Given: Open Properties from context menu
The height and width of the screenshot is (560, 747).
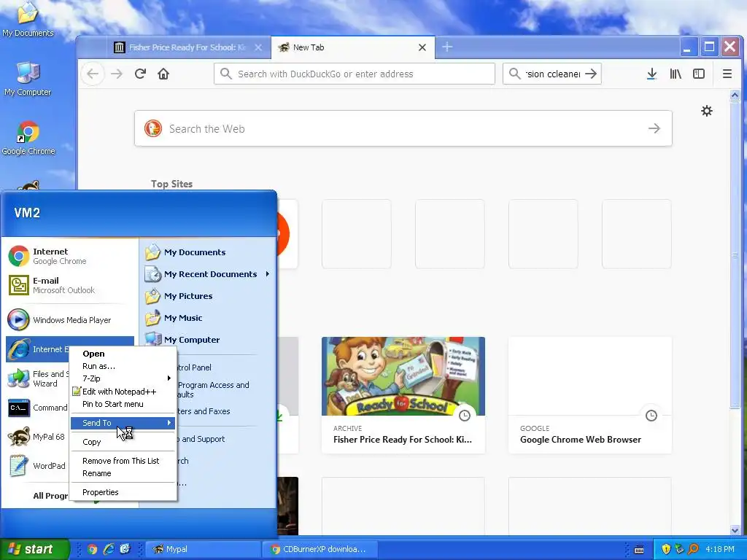Looking at the screenshot, I should [123, 492].
